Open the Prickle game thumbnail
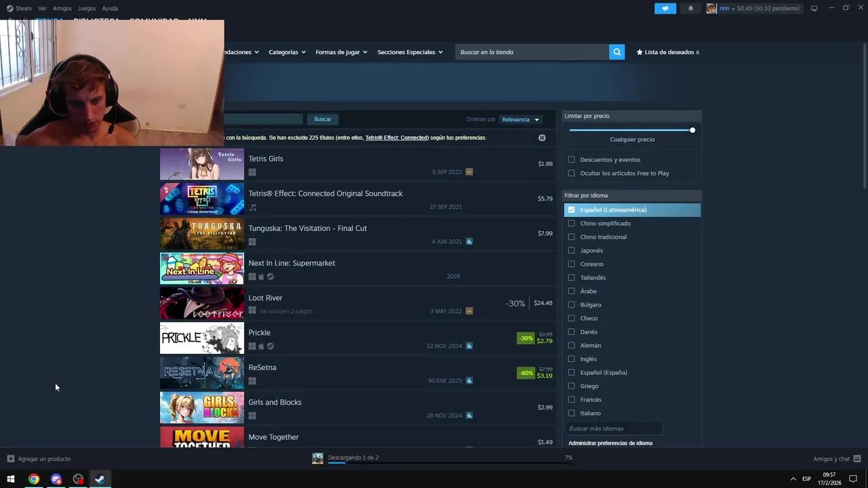 click(202, 338)
